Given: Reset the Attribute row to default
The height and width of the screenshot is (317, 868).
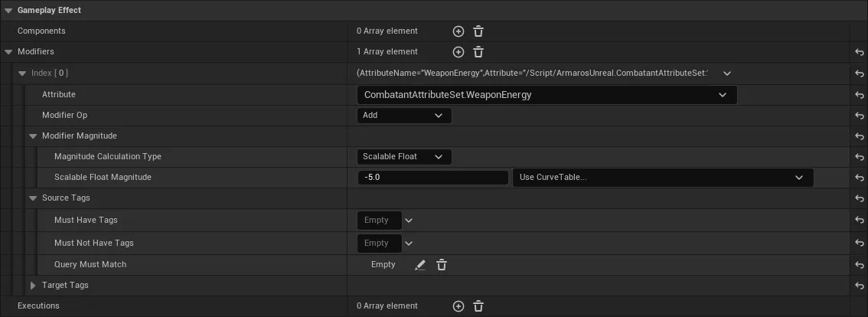Looking at the screenshot, I should click(859, 95).
